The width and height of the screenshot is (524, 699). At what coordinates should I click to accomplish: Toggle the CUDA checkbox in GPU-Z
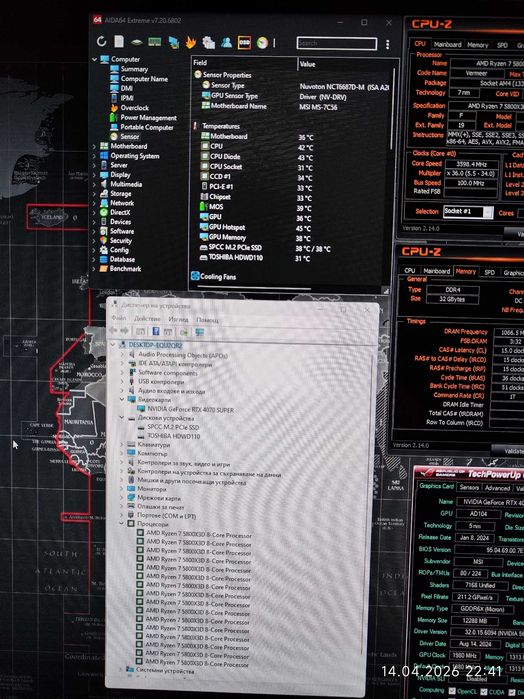click(484, 691)
